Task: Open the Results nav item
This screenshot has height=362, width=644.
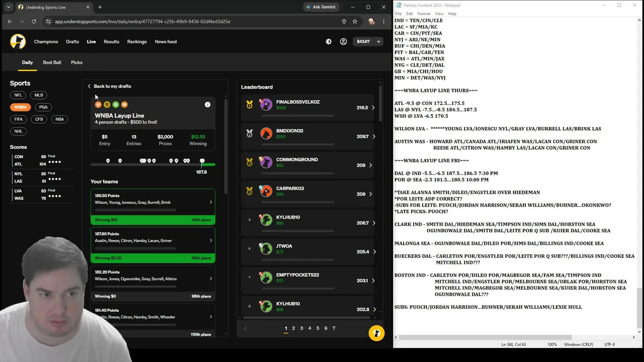Action: (112, 42)
